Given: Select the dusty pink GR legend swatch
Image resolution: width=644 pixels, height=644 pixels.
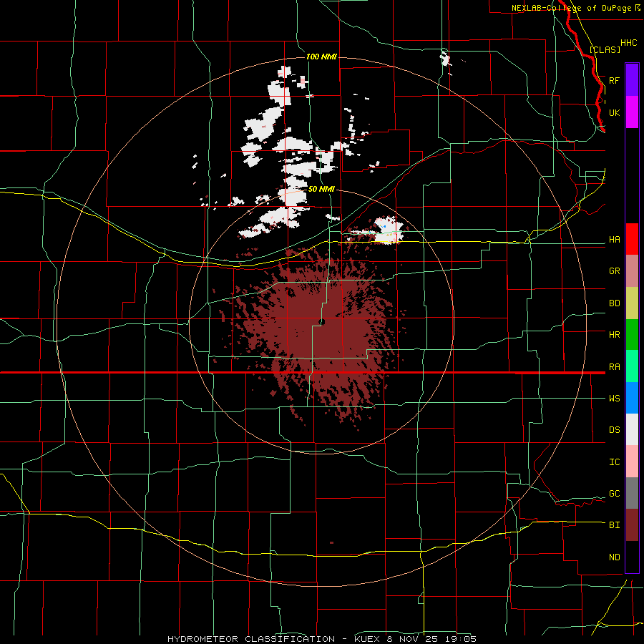Looking at the screenshot, I should [x=632, y=271].
